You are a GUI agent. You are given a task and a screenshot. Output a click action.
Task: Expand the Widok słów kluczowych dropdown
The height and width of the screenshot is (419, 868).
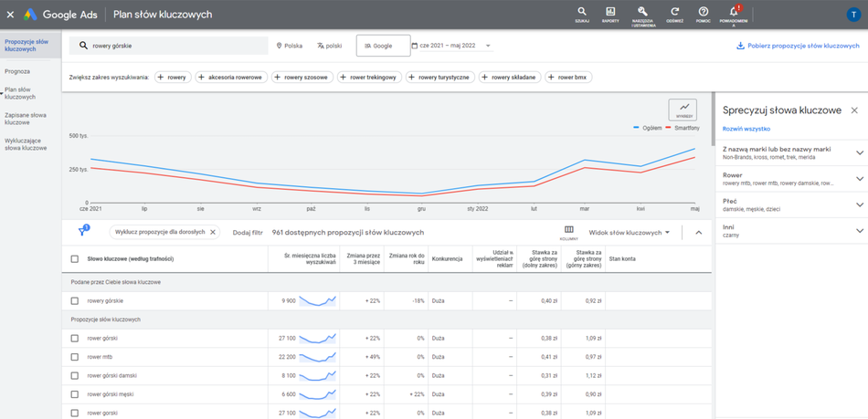point(630,233)
